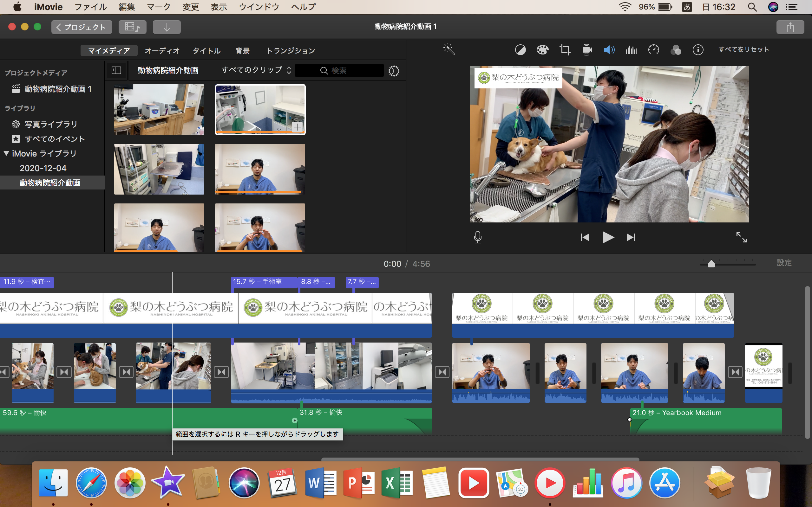
Task: Open the すべてのクリップ filter dropdown
Action: [x=256, y=70]
